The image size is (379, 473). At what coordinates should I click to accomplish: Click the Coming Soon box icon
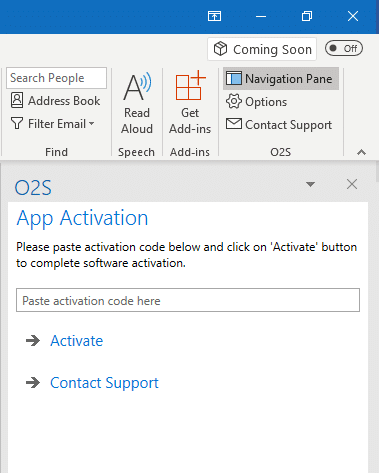tap(220, 49)
